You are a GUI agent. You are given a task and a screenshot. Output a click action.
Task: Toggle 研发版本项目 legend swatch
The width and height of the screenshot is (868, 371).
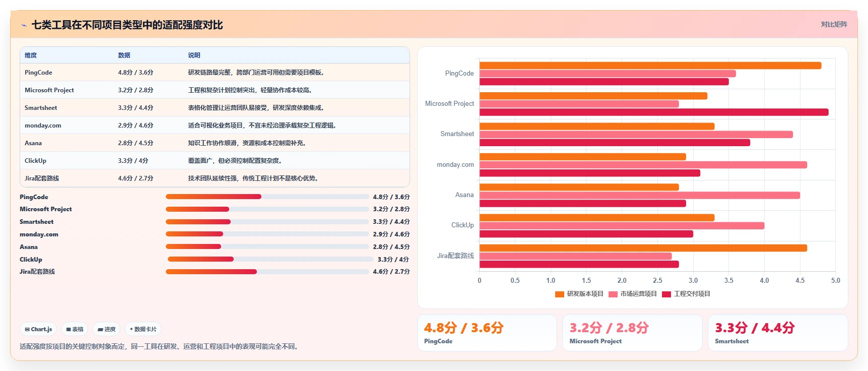pos(559,294)
